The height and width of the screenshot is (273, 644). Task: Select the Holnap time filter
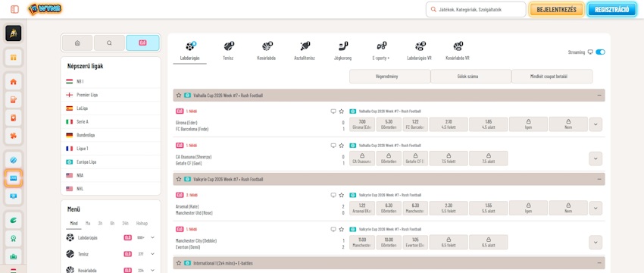click(142, 223)
